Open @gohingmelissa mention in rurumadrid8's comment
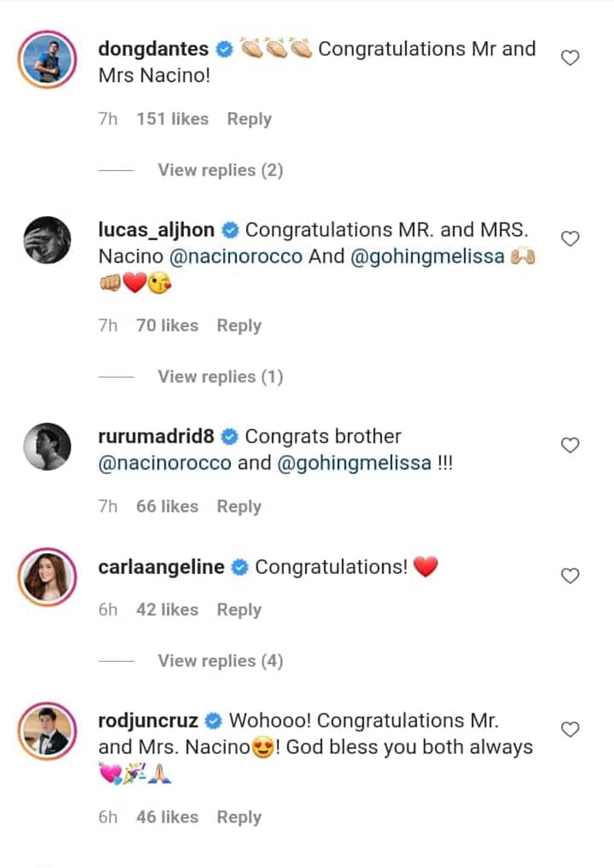The image size is (614, 868). pyautogui.click(x=354, y=463)
